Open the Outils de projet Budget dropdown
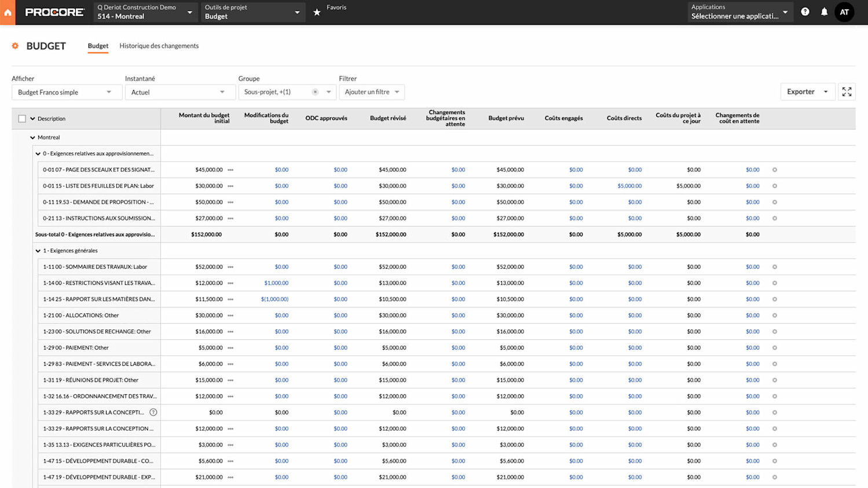This screenshot has height=488, width=868. point(253,12)
